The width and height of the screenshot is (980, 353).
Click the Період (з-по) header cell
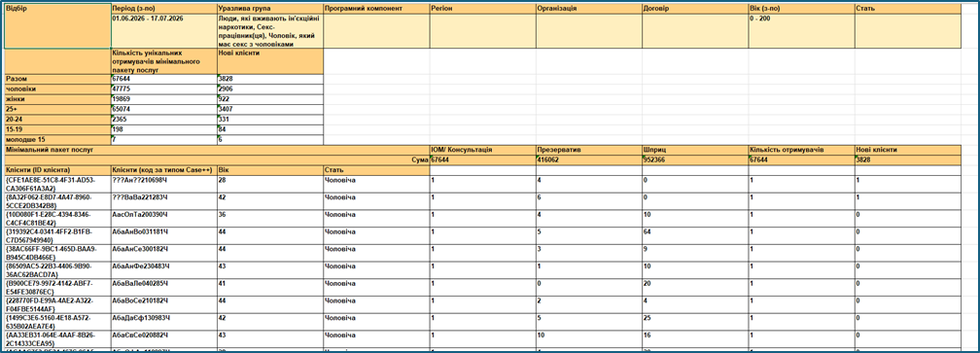pos(164,10)
